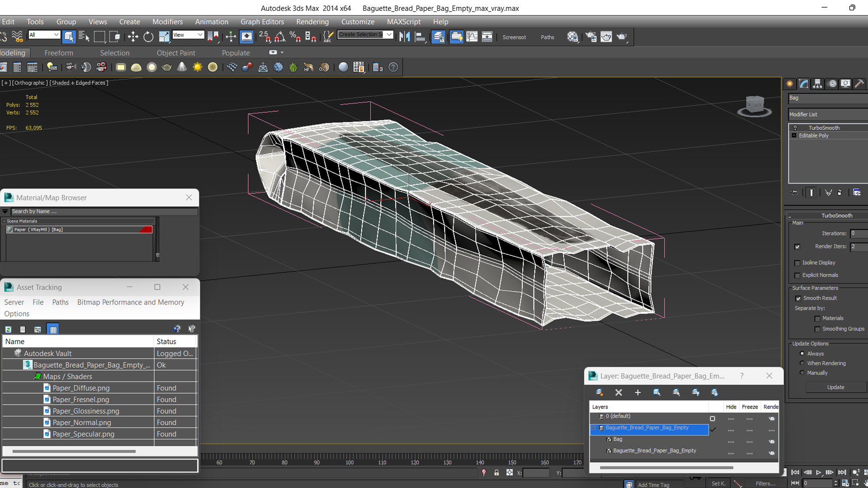Collapse the Scene Materials group

pos(4,221)
